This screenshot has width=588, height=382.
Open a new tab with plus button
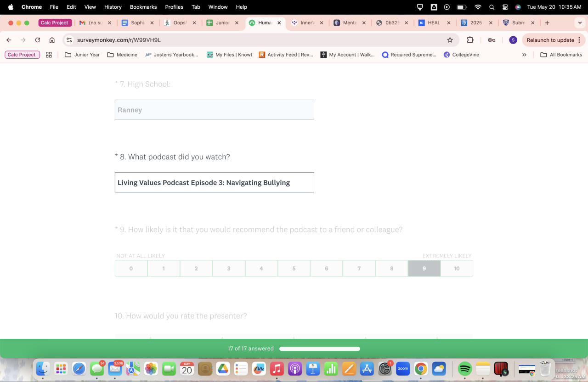(x=547, y=22)
